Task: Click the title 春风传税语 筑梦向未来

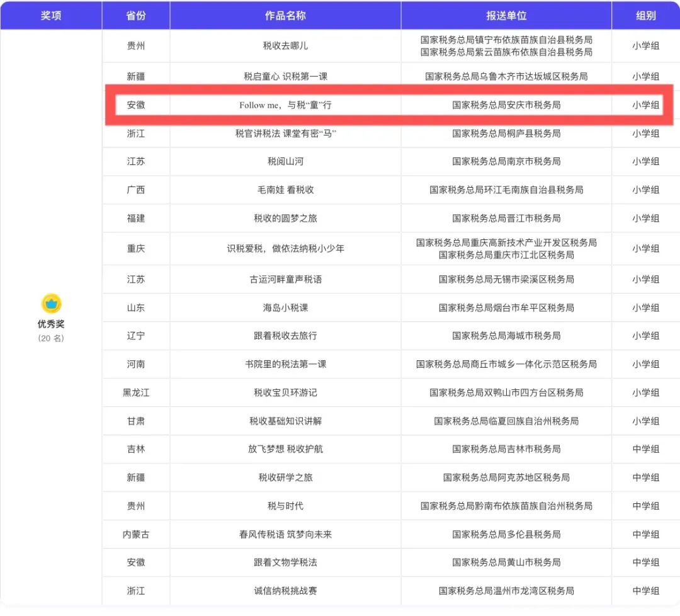Action: [x=285, y=535]
